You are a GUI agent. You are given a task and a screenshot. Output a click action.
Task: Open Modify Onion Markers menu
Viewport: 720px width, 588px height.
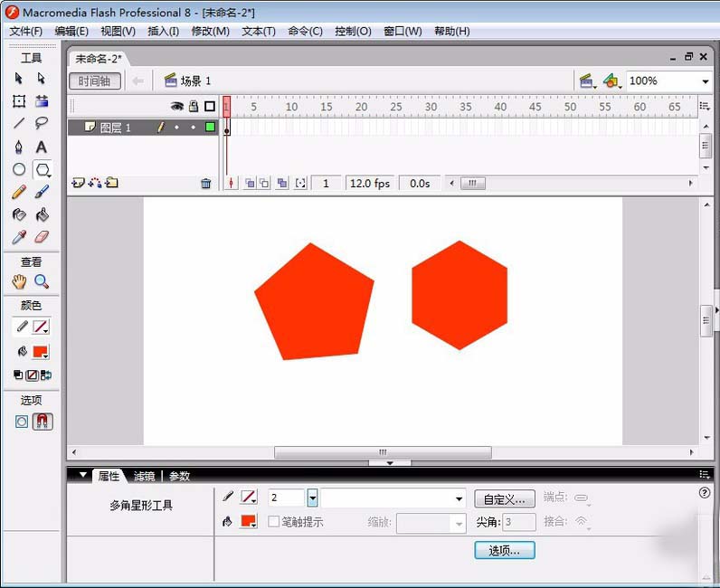300,184
